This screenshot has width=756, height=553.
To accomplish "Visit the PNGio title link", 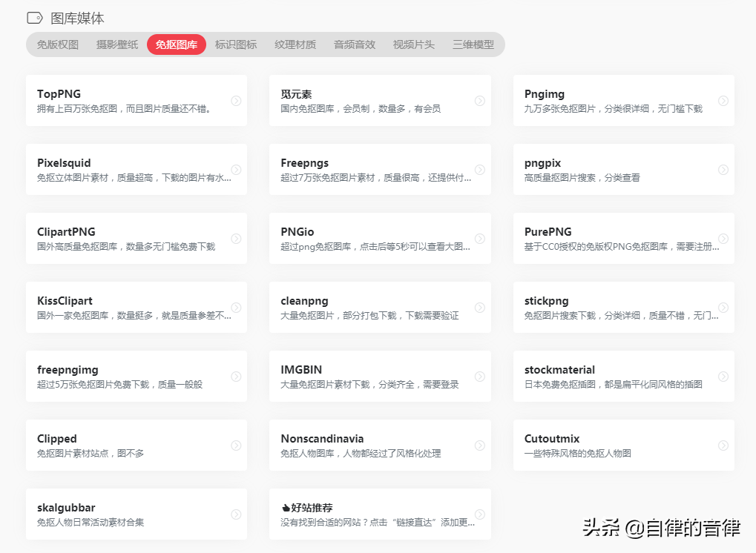I will [x=298, y=232].
